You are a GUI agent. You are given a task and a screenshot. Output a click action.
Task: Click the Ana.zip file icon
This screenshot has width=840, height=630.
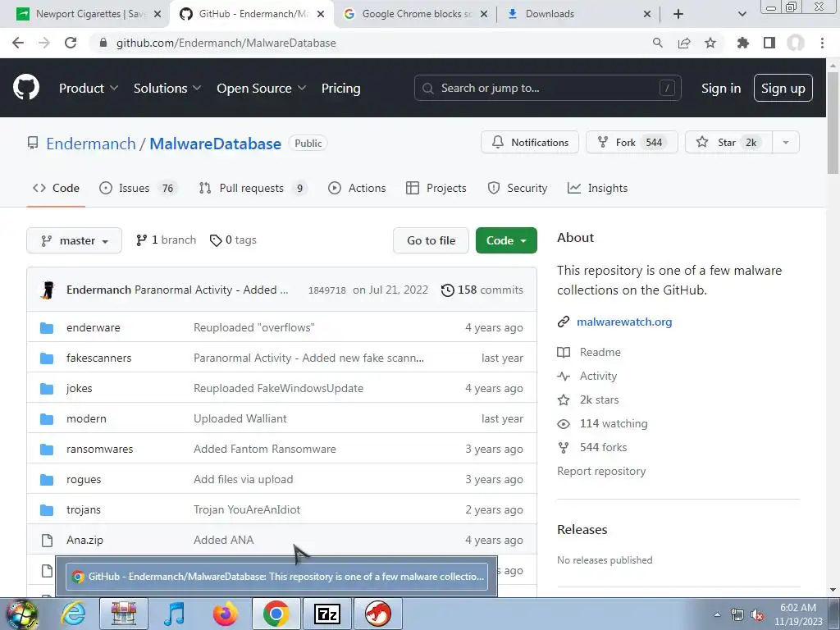(x=47, y=540)
